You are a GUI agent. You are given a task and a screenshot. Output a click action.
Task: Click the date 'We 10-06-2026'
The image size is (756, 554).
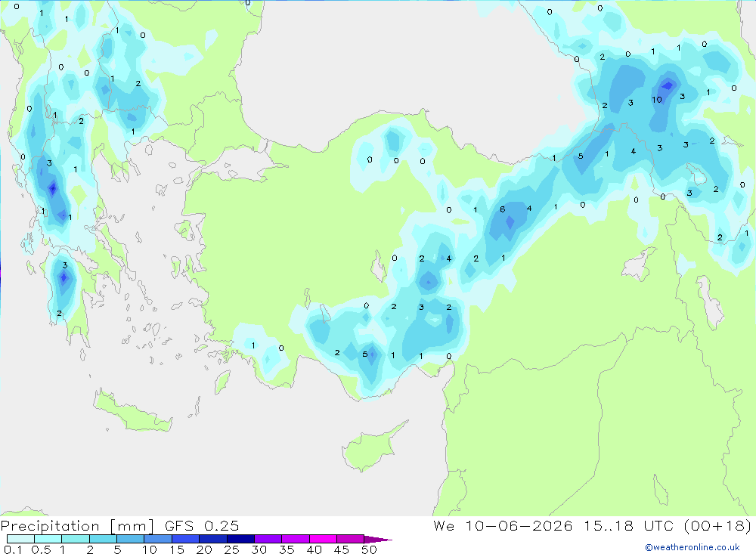point(503,526)
